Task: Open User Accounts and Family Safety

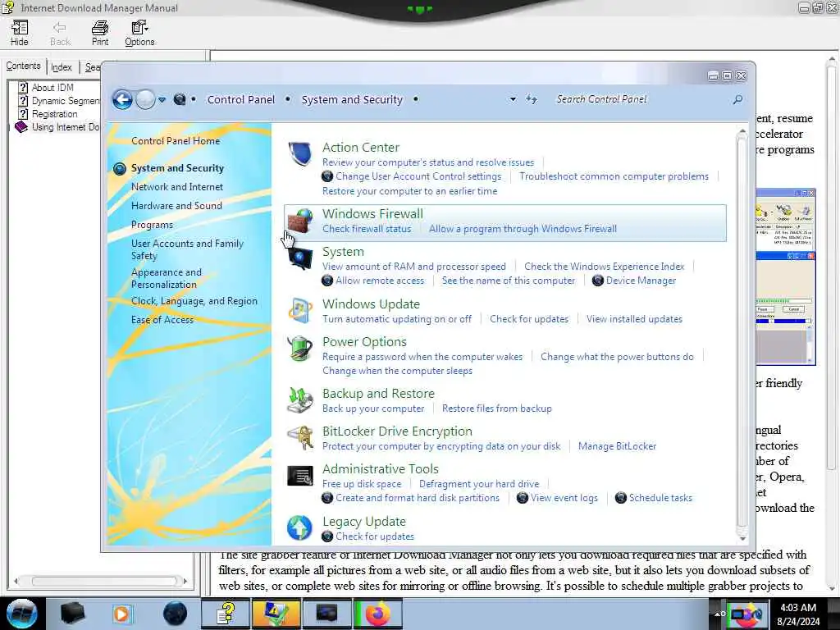Action: 187,249
